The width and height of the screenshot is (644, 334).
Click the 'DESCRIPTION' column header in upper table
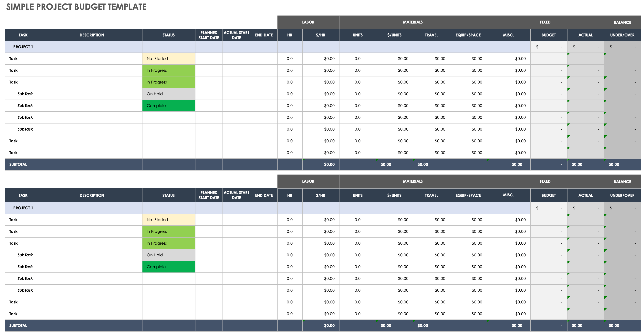92,35
